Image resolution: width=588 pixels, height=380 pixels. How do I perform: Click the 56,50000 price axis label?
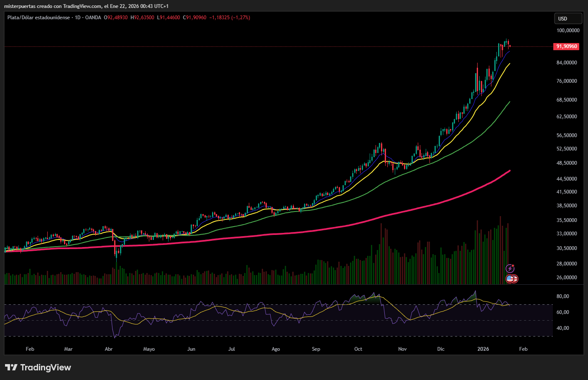pyautogui.click(x=567, y=135)
